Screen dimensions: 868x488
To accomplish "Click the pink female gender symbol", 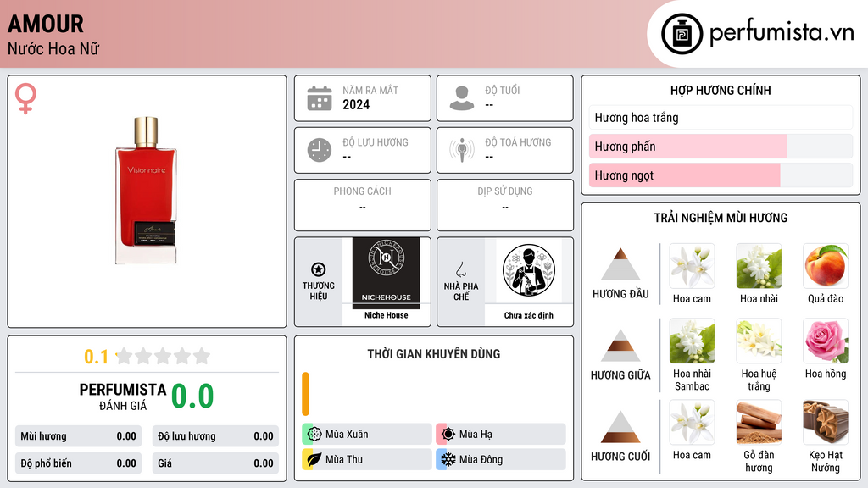I will [25, 98].
